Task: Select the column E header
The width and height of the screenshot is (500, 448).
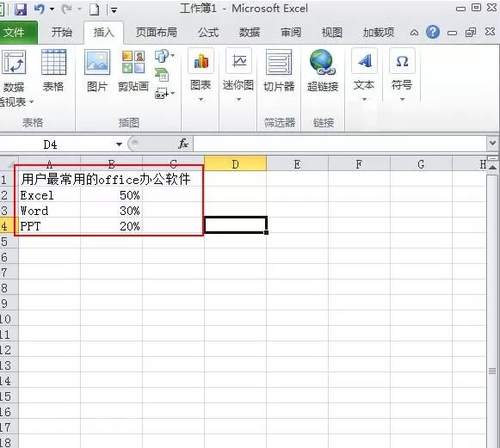Action: tap(297, 163)
